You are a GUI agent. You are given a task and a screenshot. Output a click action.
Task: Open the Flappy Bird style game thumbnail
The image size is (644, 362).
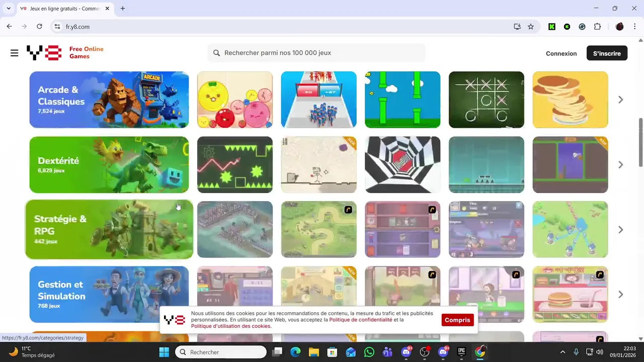[x=403, y=100]
